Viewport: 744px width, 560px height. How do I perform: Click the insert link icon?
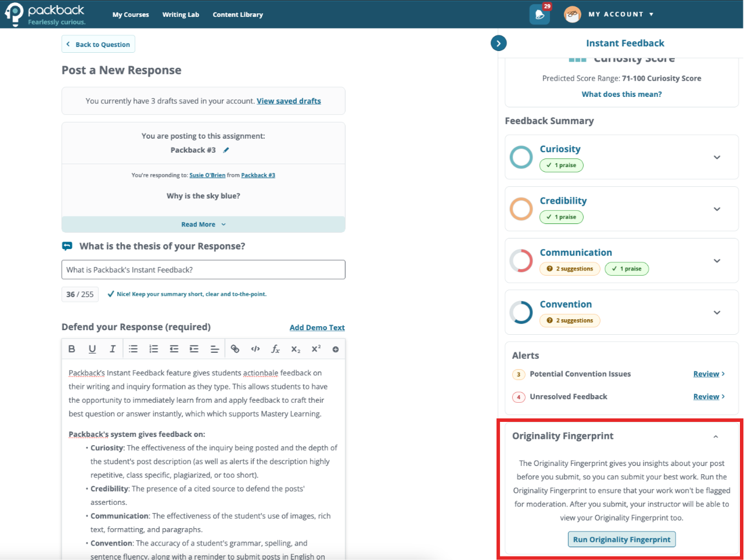(x=235, y=349)
